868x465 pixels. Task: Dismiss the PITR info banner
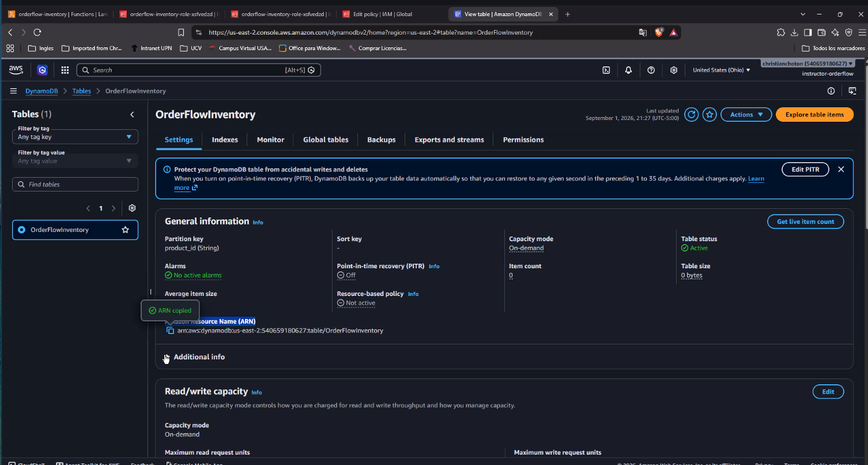[841, 169]
